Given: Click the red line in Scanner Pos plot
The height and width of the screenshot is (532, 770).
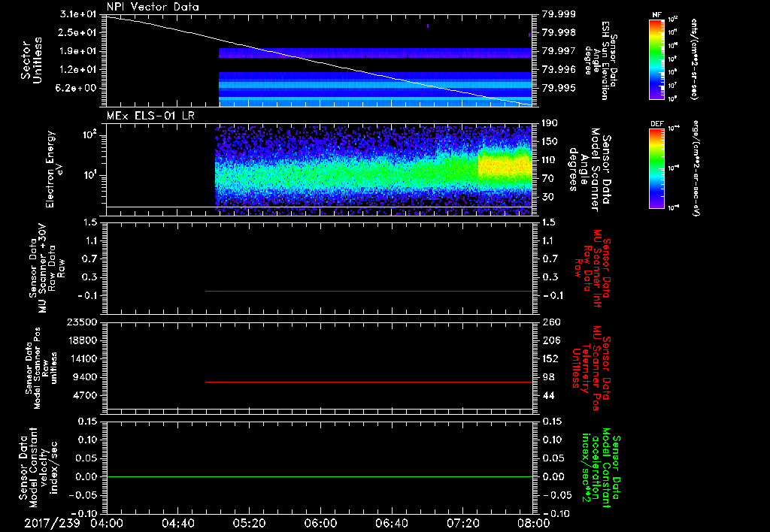Looking at the screenshot, I should 368,382.
